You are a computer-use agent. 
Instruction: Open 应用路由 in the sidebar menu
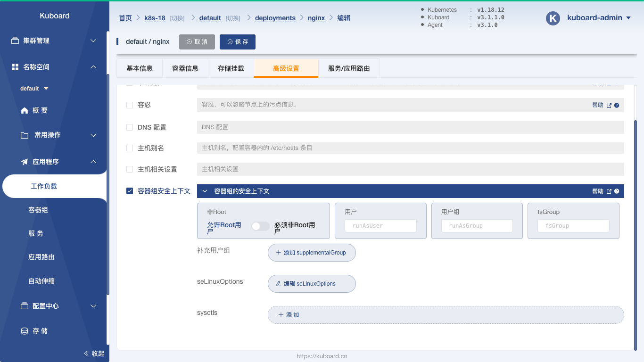point(41,257)
